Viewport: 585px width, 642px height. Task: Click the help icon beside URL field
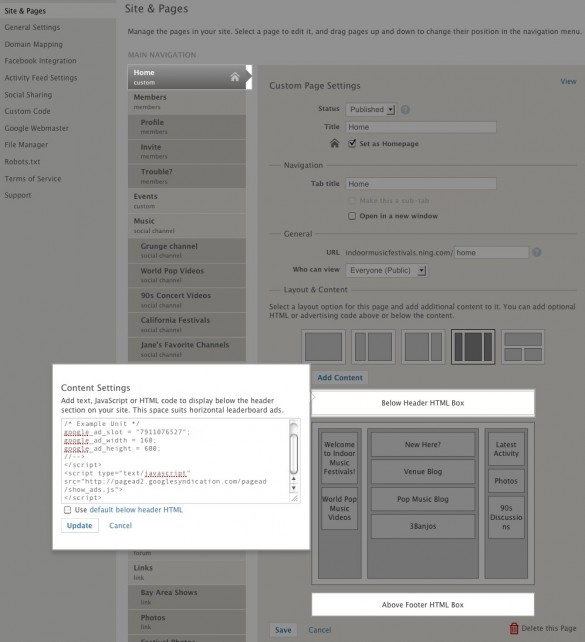coord(537,252)
